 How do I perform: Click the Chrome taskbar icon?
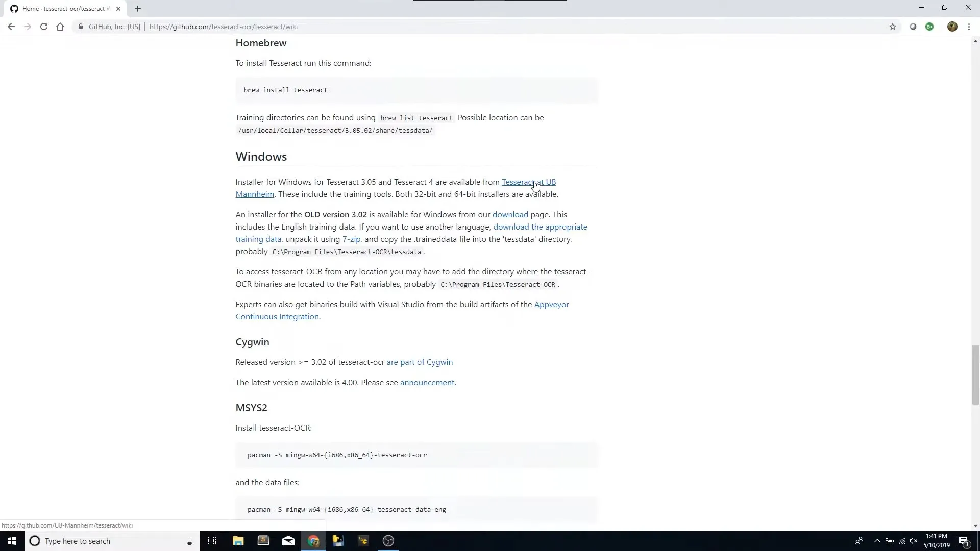click(313, 541)
